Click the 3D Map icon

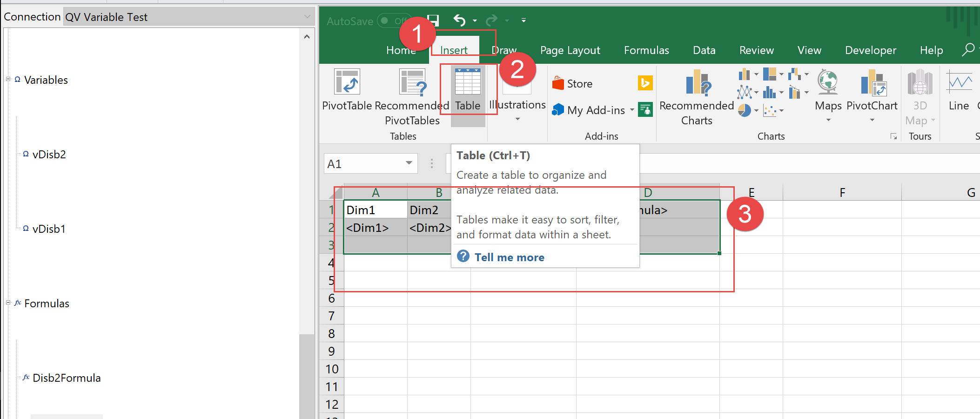pyautogui.click(x=920, y=83)
